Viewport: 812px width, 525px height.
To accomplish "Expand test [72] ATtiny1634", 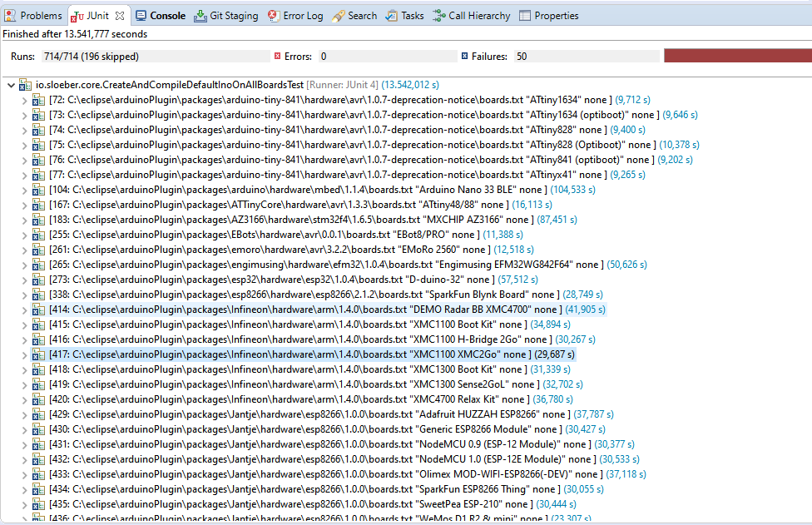I will (24, 100).
